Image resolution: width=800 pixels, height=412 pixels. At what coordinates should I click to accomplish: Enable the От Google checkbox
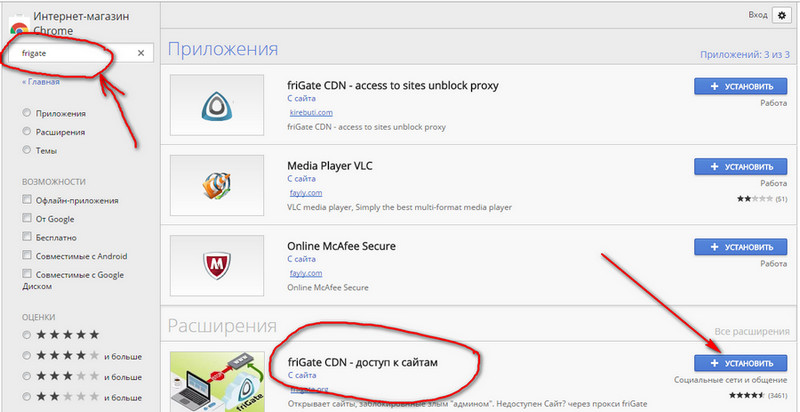27,218
